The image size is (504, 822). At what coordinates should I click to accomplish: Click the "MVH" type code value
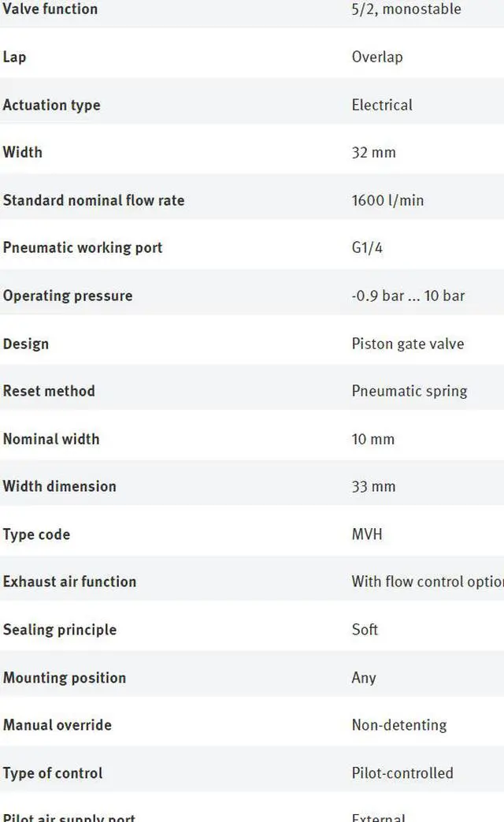point(367,534)
